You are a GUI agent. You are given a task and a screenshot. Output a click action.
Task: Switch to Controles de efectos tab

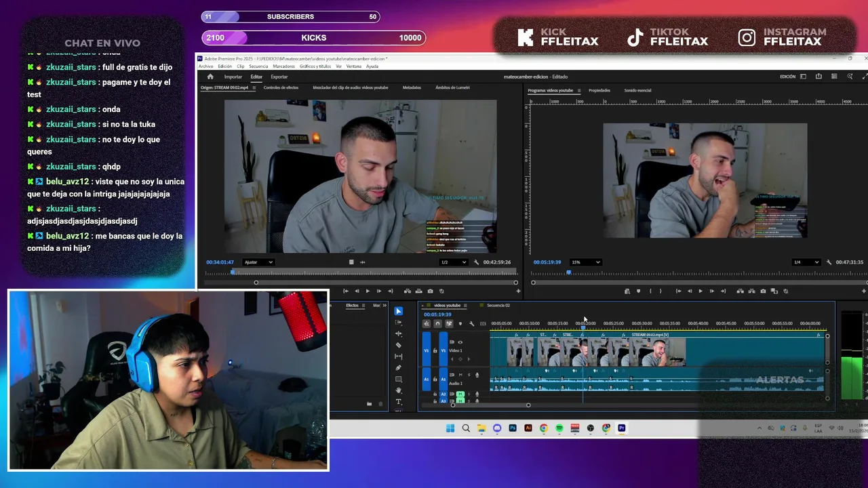point(281,87)
